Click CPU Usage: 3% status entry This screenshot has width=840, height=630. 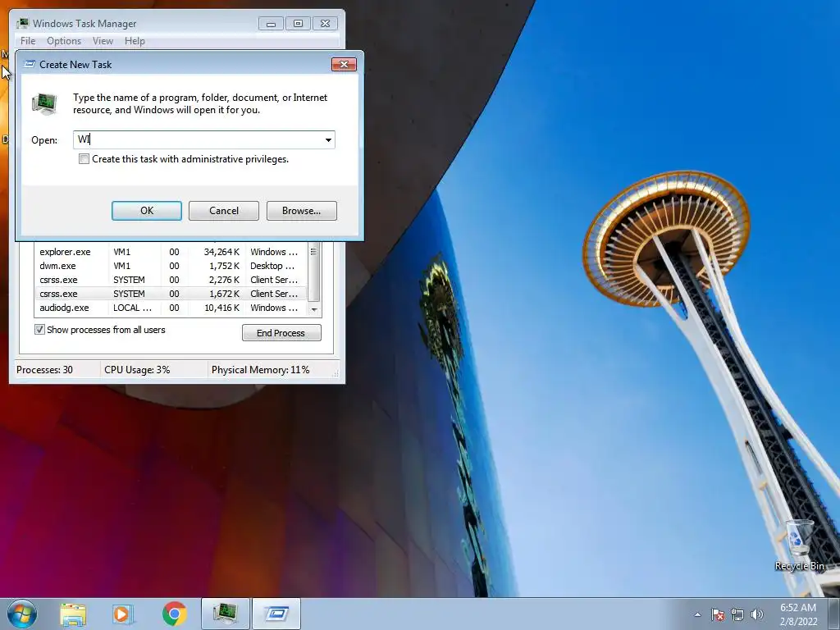pos(137,370)
